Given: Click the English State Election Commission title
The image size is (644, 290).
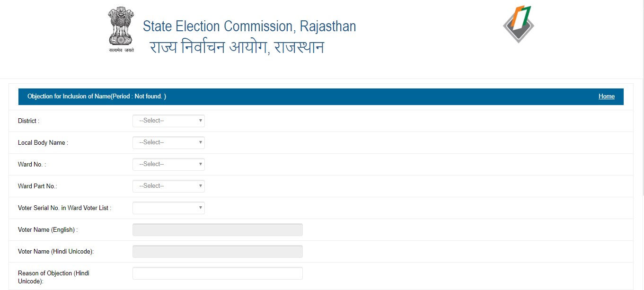Looking at the screenshot, I should click(x=249, y=26).
